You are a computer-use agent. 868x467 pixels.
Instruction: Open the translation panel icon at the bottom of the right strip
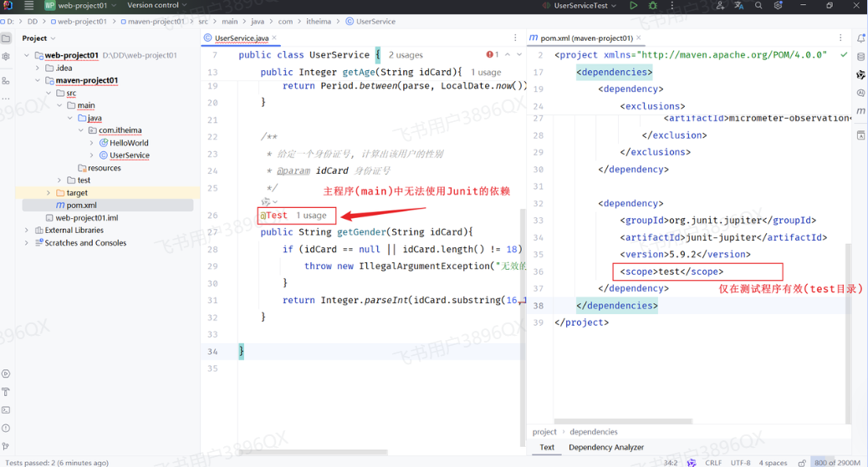(860, 135)
